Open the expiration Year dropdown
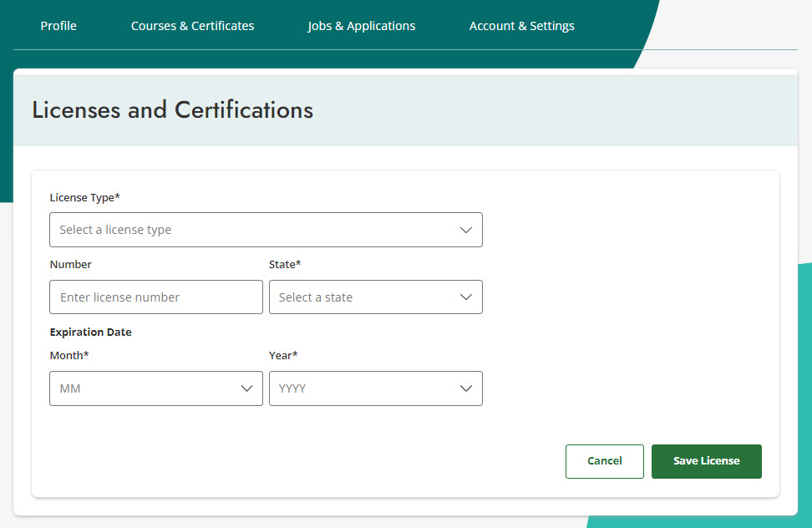The image size is (812, 528). pyautogui.click(x=376, y=388)
